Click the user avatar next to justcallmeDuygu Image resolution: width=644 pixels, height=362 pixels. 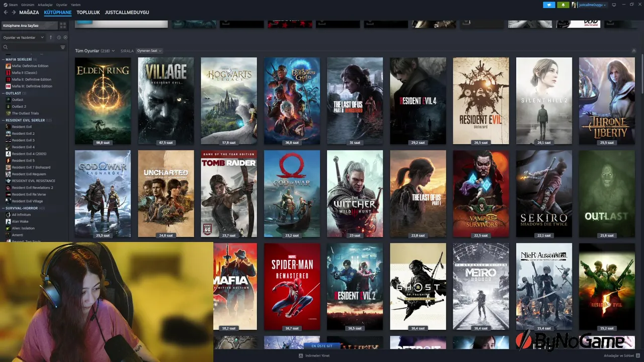pyautogui.click(x=575, y=5)
